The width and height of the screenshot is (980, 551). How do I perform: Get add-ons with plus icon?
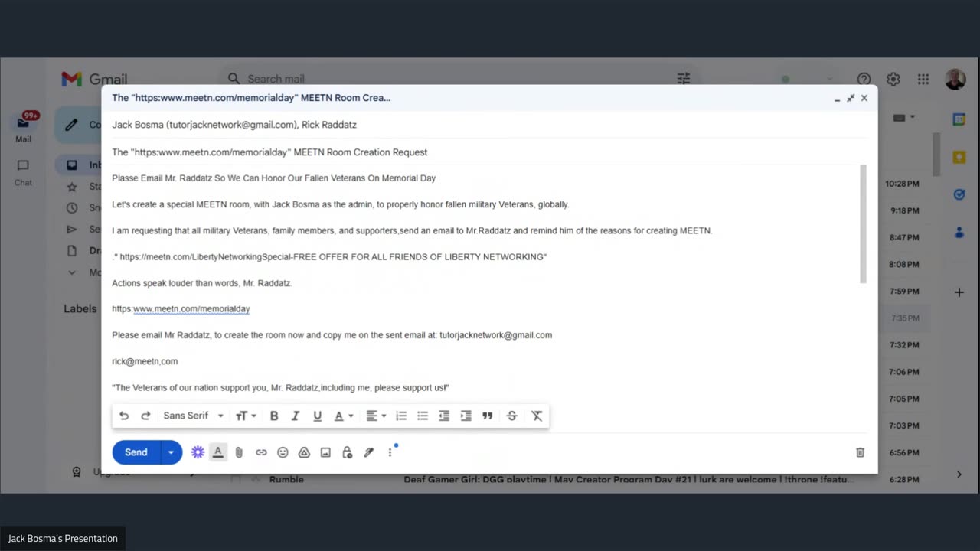[959, 292]
